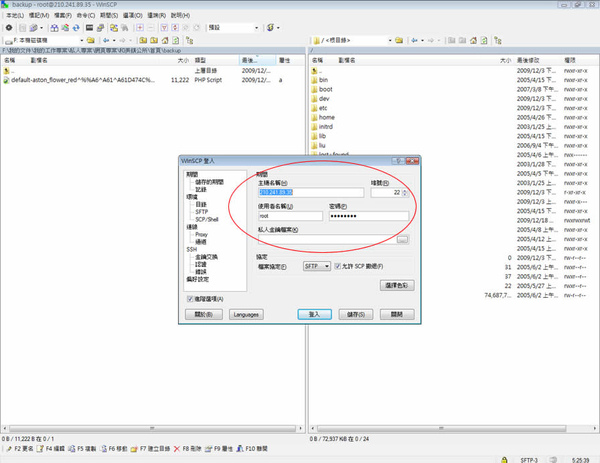Click the Languages button
Image resolution: width=600 pixels, height=463 pixels.
pos(246,314)
